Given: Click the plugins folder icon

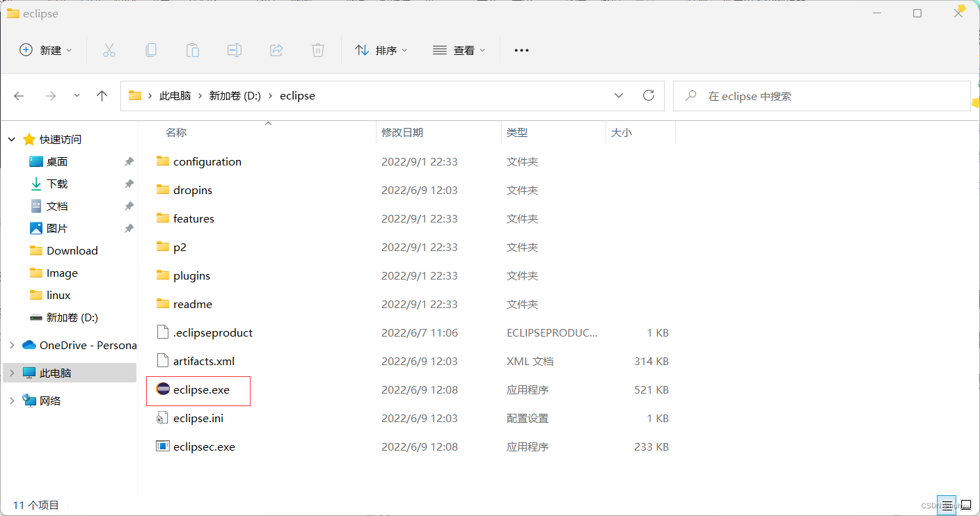Looking at the screenshot, I should pos(163,275).
